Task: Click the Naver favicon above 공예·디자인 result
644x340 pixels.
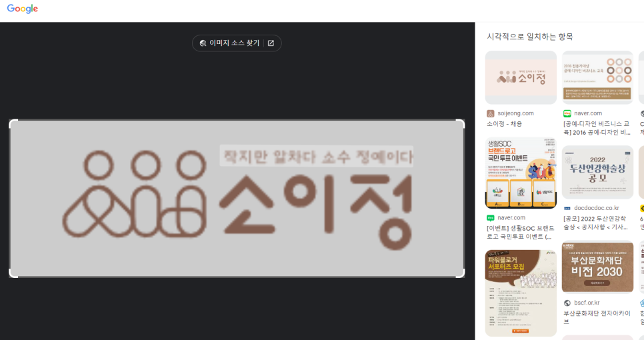Action: 567,113
